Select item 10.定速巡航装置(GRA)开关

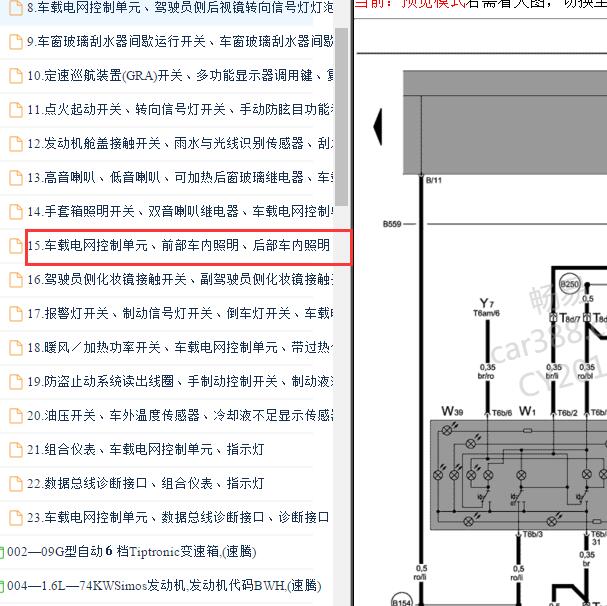(x=180, y=76)
